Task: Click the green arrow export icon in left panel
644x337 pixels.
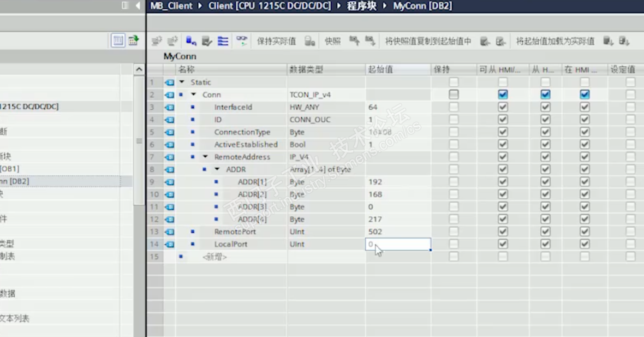Action: click(x=134, y=40)
